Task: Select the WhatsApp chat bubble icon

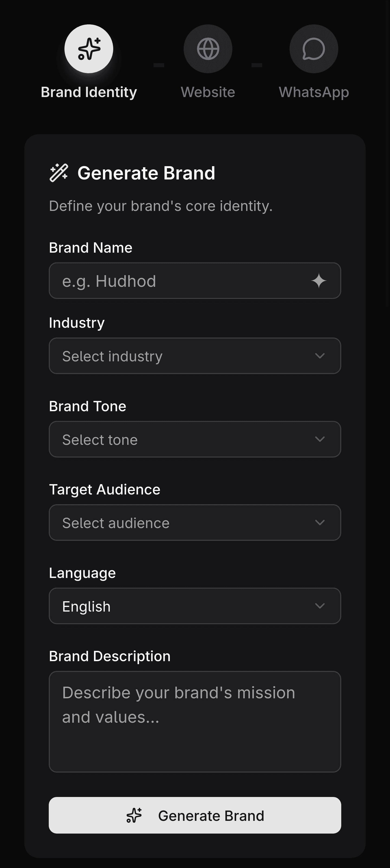Action: (x=314, y=49)
